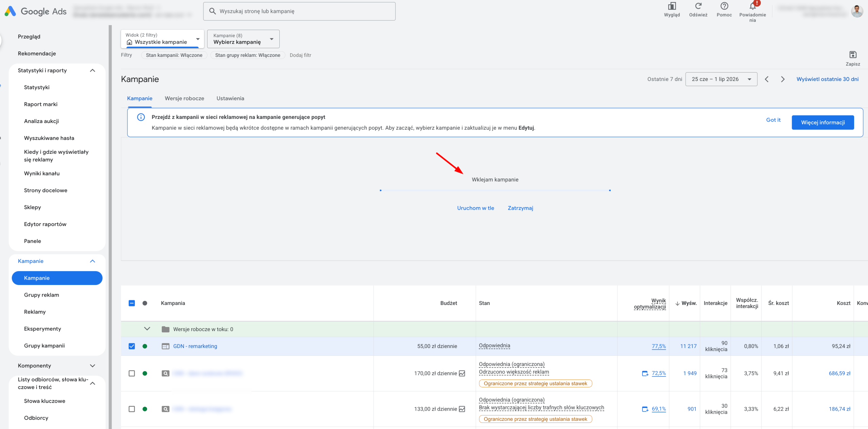868x429 pixels.
Task: Uncheck the GDN - remarketing campaign checkbox
Action: [132, 346]
